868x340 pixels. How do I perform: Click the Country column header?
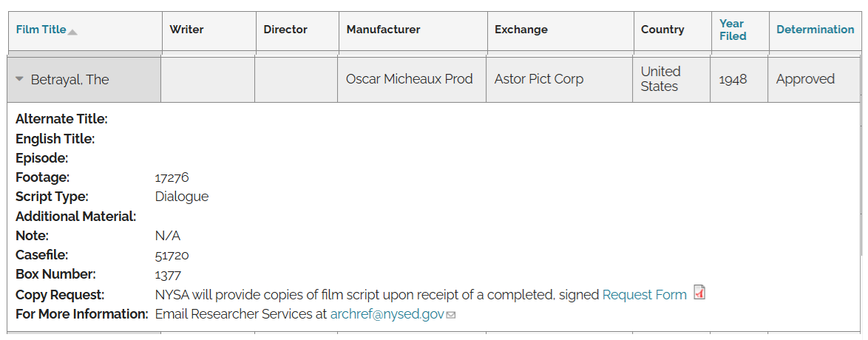(662, 30)
